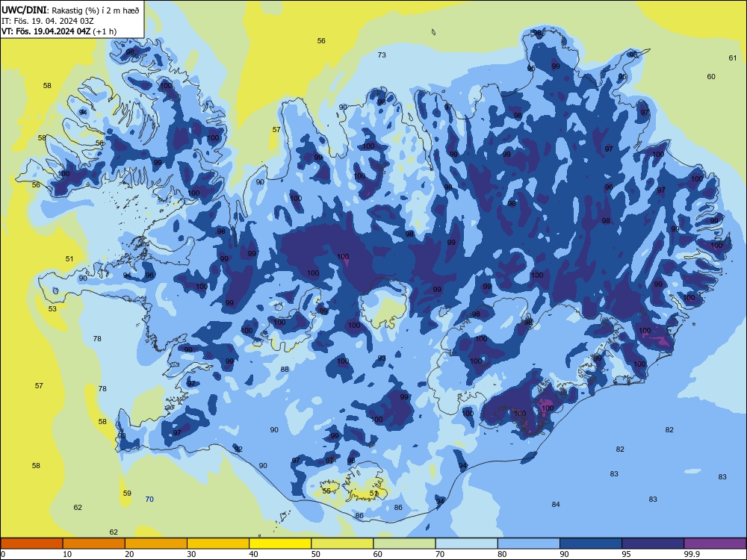Click the humidity value 84 in the southeast sea

coord(556,504)
